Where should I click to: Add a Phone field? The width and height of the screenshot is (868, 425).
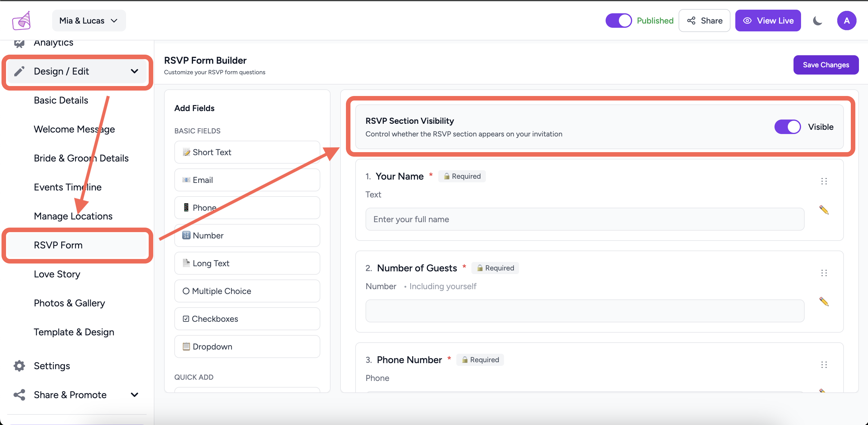point(247,207)
